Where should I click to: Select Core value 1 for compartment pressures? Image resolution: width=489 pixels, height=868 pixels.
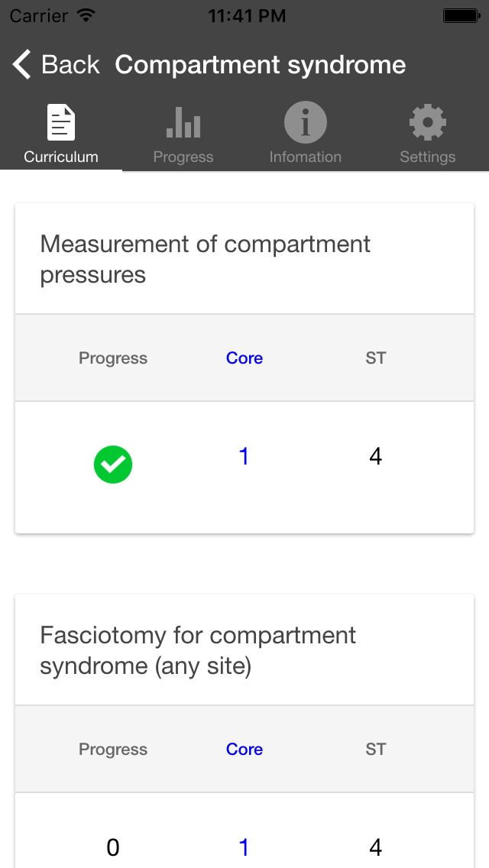[244, 457]
